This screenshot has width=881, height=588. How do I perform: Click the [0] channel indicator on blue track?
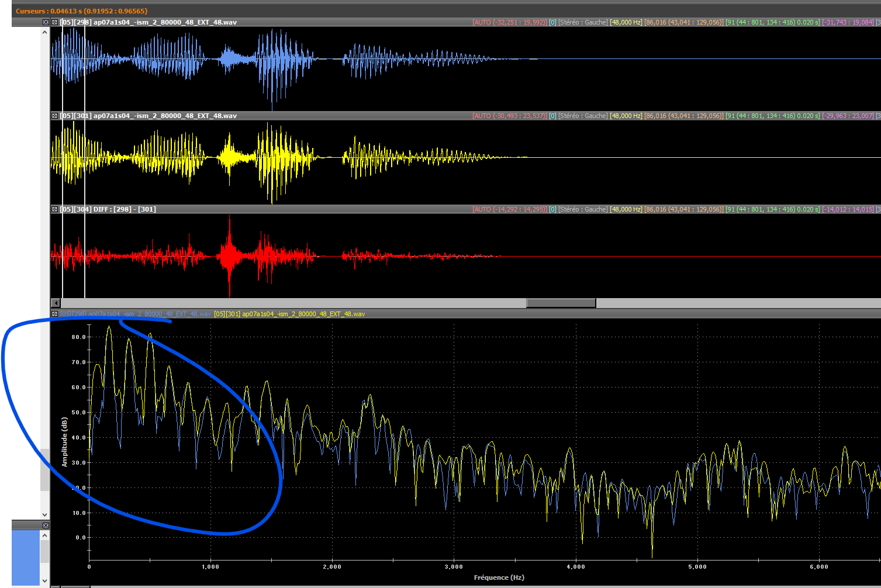pyautogui.click(x=552, y=22)
